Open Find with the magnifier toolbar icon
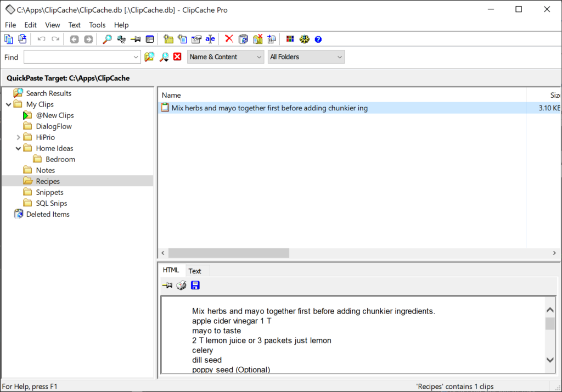This screenshot has height=392, width=562. pos(107,39)
